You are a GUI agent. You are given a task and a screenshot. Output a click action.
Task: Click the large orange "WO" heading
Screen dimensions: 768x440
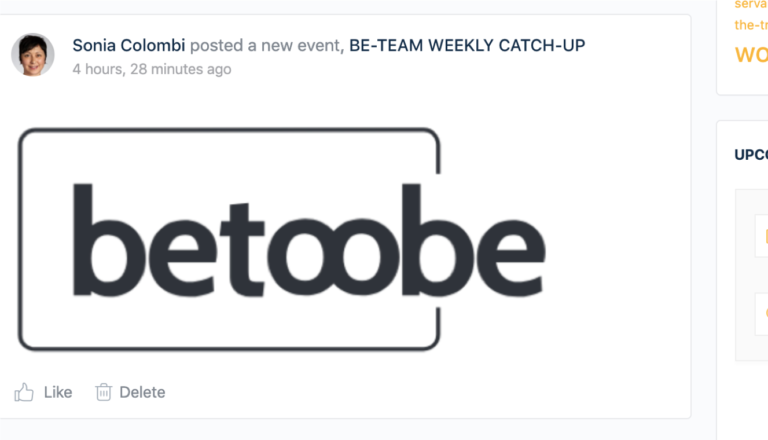[x=751, y=54]
